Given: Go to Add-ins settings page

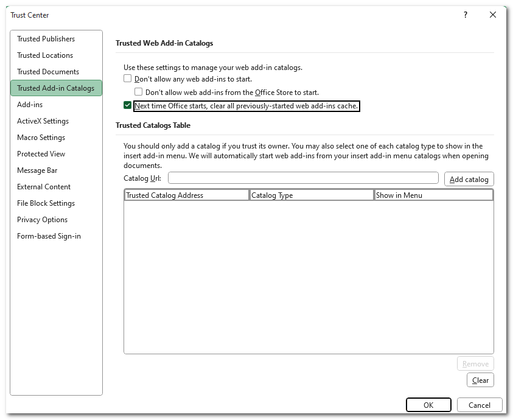Looking at the screenshot, I should pyautogui.click(x=30, y=105).
